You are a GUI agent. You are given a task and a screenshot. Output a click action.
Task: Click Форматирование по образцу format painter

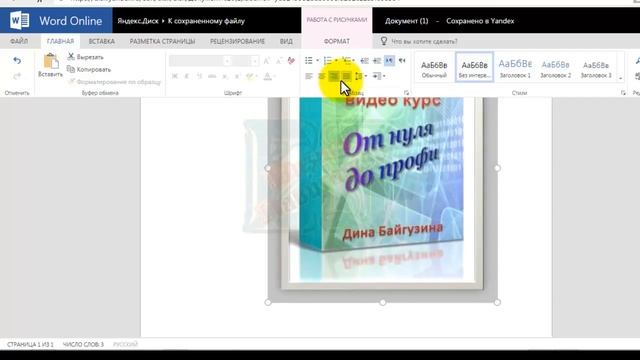pyautogui.click(x=115, y=82)
